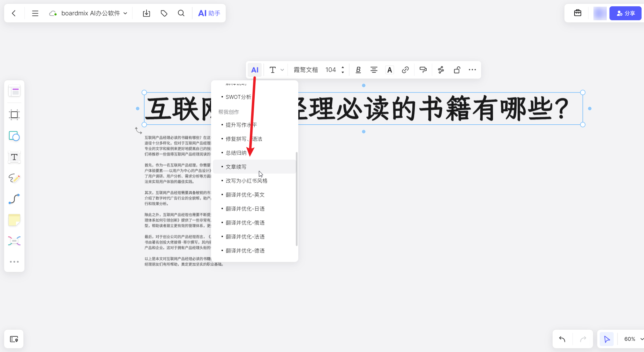Image resolution: width=644 pixels, height=352 pixels.
Task: Open more tools ellipsis in sidebar
Action: tap(14, 262)
